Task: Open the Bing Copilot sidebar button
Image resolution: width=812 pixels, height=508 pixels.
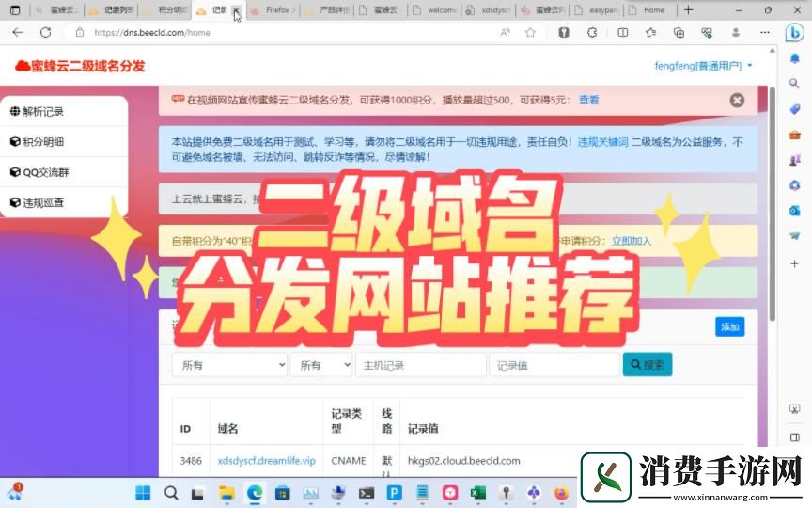Action: click(x=794, y=32)
